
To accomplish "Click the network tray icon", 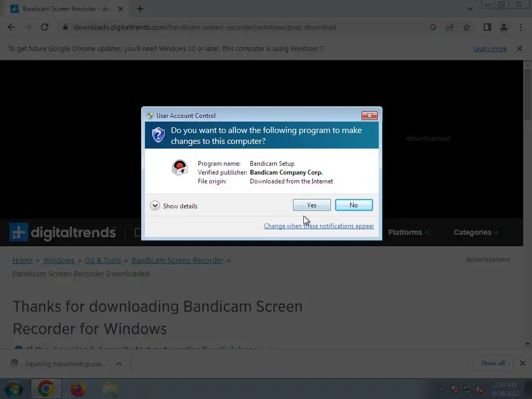I will [x=467, y=389].
